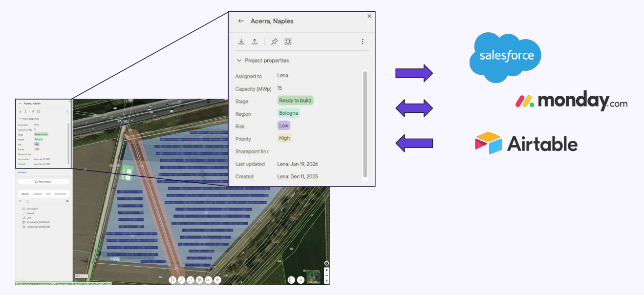This screenshot has height=295, width=644.
Task: Click the New analysis button
Action: coord(43,182)
